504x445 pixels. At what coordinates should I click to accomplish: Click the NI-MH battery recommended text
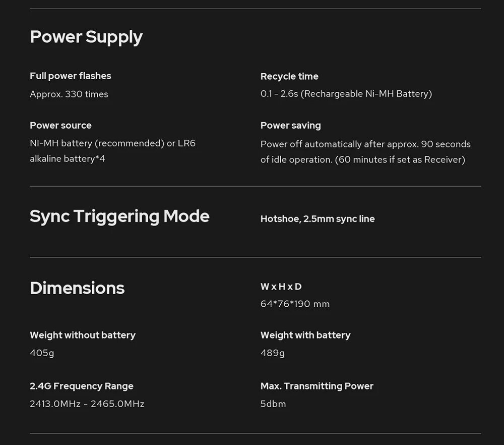coord(112,151)
